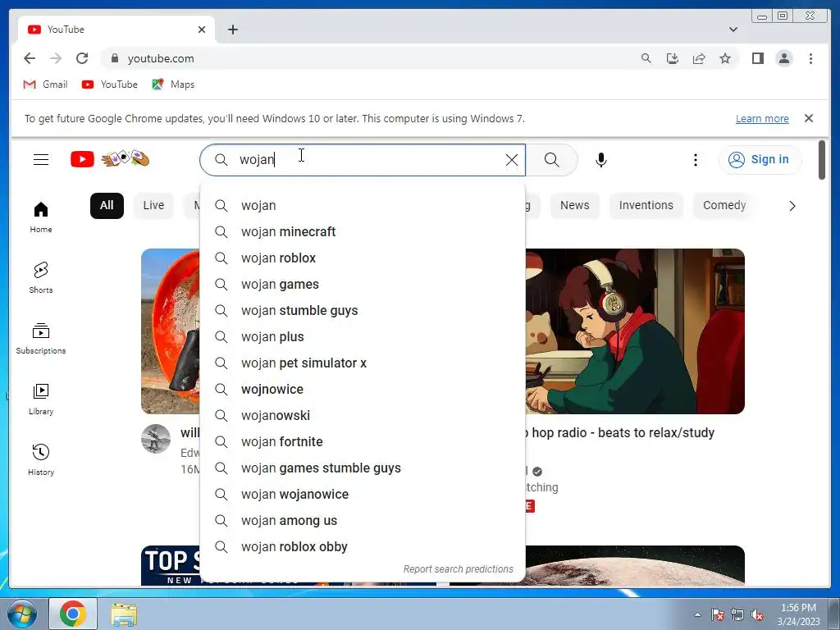This screenshot has width=840, height=630.
Task: Choose suggestion 'wojan roblox'
Action: 362,258
